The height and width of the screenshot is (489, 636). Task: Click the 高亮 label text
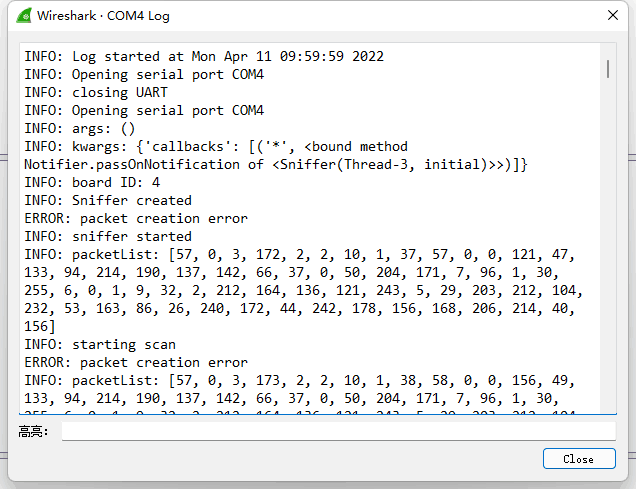33,431
